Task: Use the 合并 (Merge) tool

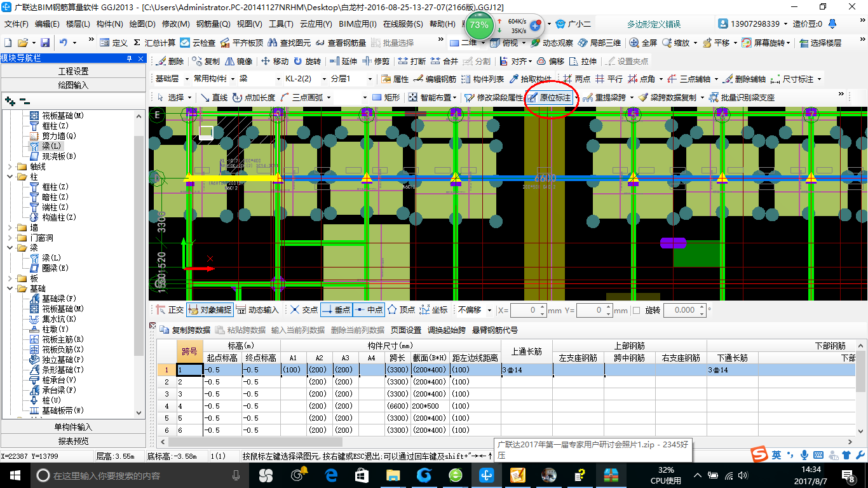Action: pos(444,62)
